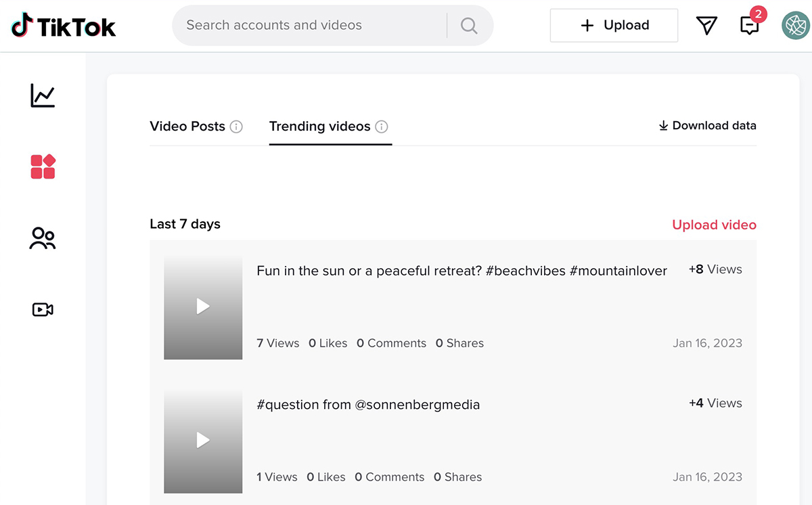The height and width of the screenshot is (505, 812).
Task: Open the messages paper plane icon
Action: coord(706,26)
